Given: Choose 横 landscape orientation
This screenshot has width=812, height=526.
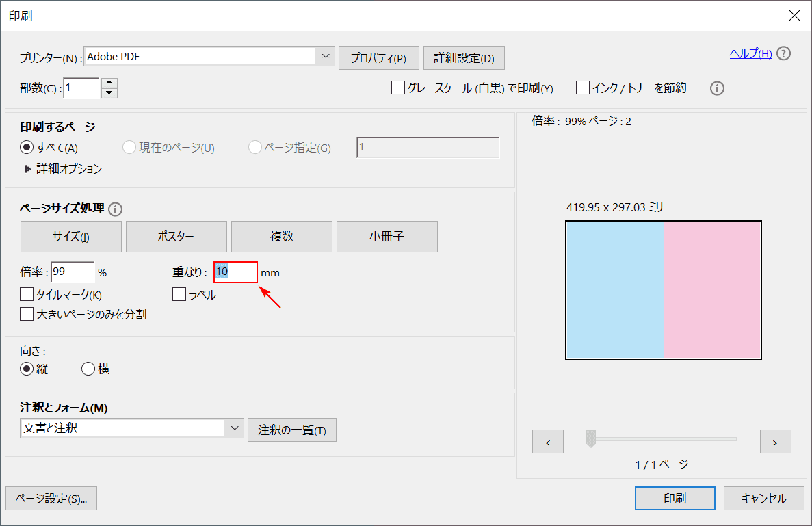Looking at the screenshot, I should 88,369.
